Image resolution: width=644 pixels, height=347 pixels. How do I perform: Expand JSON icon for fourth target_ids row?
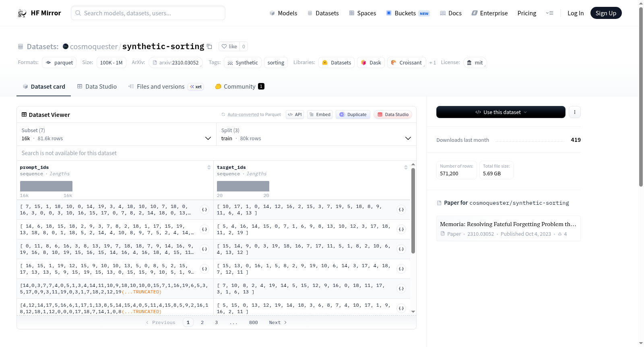tap(401, 269)
